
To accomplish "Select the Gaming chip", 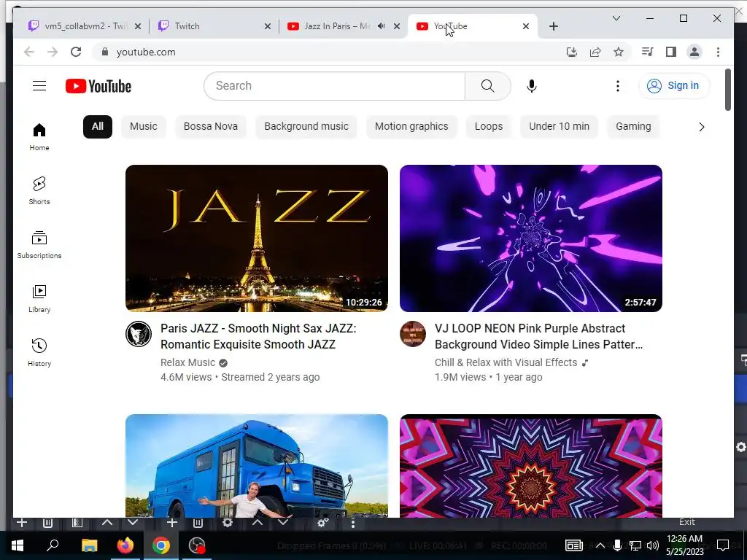I will point(633,127).
